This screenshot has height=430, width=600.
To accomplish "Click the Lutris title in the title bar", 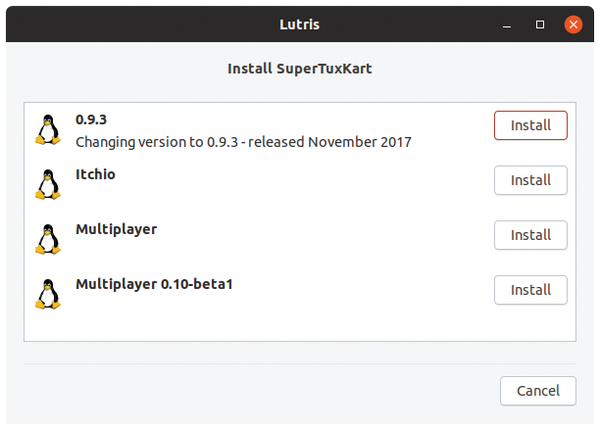I will point(300,24).
